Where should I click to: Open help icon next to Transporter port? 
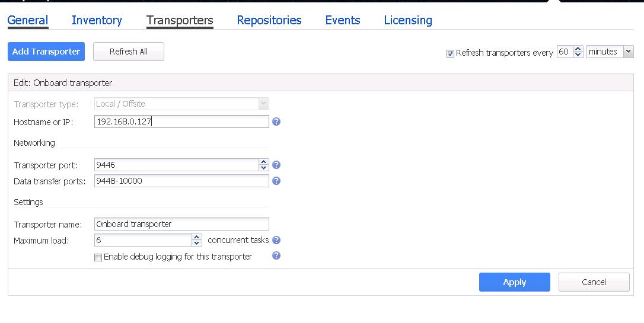pos(276,165)
